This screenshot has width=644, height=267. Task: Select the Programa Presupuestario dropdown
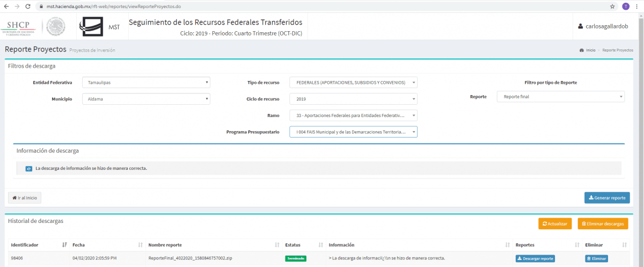(x=353, y=132)
